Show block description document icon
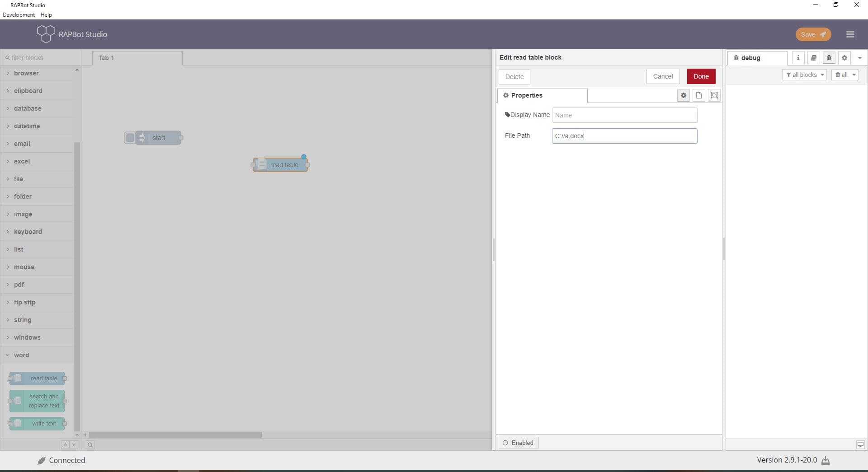This screenshot has width=868, height=472. [699, 95]
